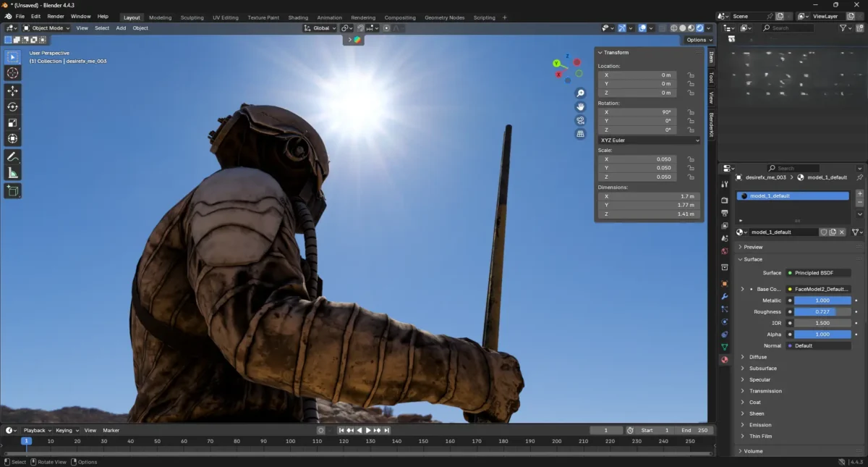Open the World properties tab (red globe)
Viewport: 868px width, 467px height.
(x=724, y=251)
